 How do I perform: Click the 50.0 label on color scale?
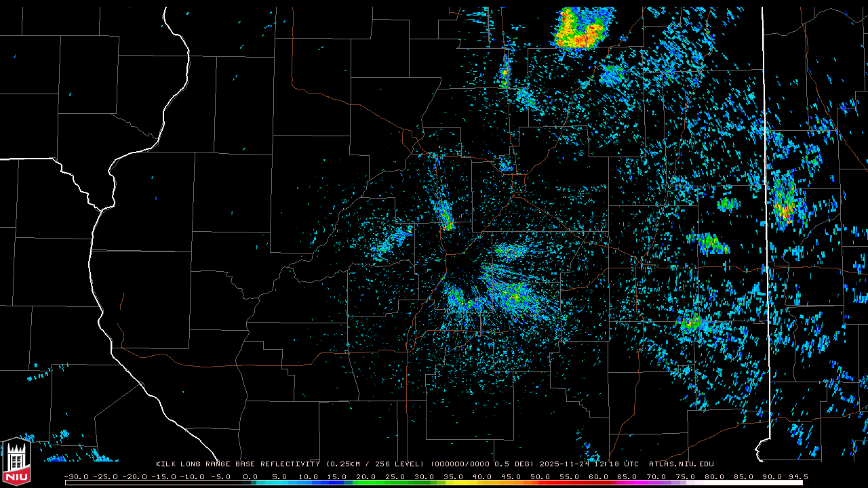[540, 477]
